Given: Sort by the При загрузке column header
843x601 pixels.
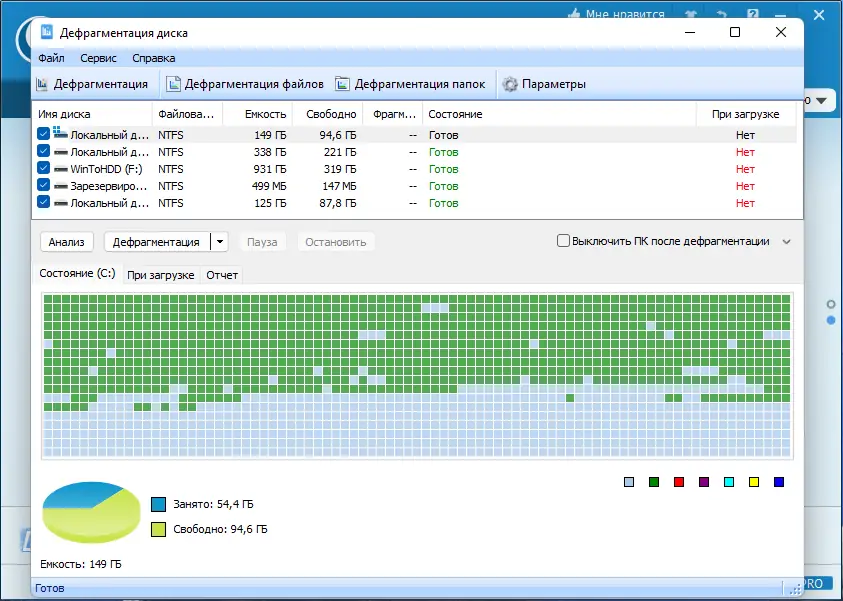Looking at the screenshot, I should click(746, 114).
